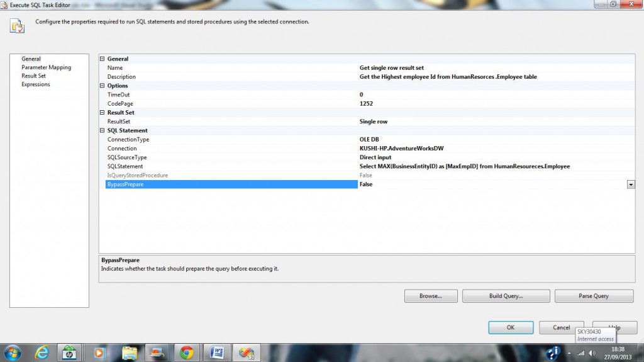Switch to the Result Set page
644x362 pixels.
tap(33, 76)
